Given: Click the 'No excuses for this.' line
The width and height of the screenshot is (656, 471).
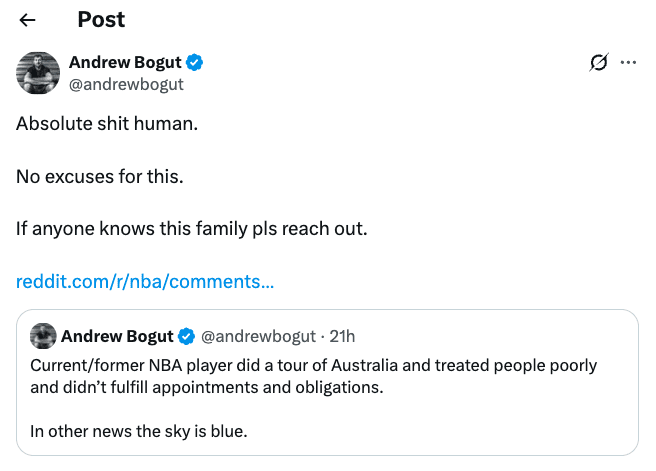Looking at the screenshot, I should coord(100,177).
